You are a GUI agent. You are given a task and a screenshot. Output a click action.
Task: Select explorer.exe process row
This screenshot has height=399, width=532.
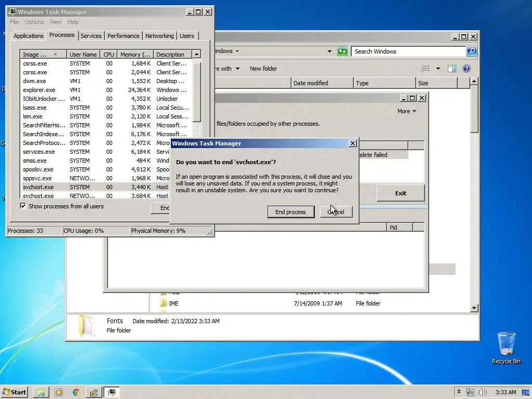[x=106, y=90]
